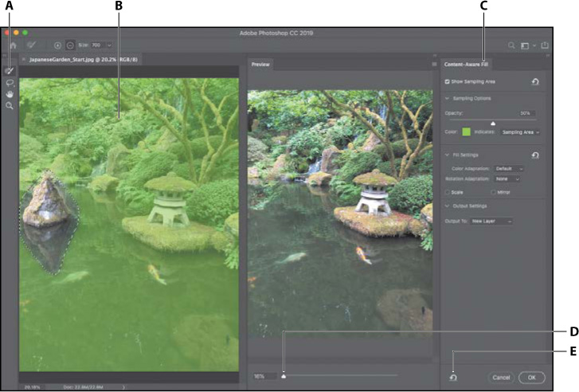Toggle the Show Sampling Area checkbox
Image resolution: width=579 pixels, height=392 pixels.
coord(448,81)
